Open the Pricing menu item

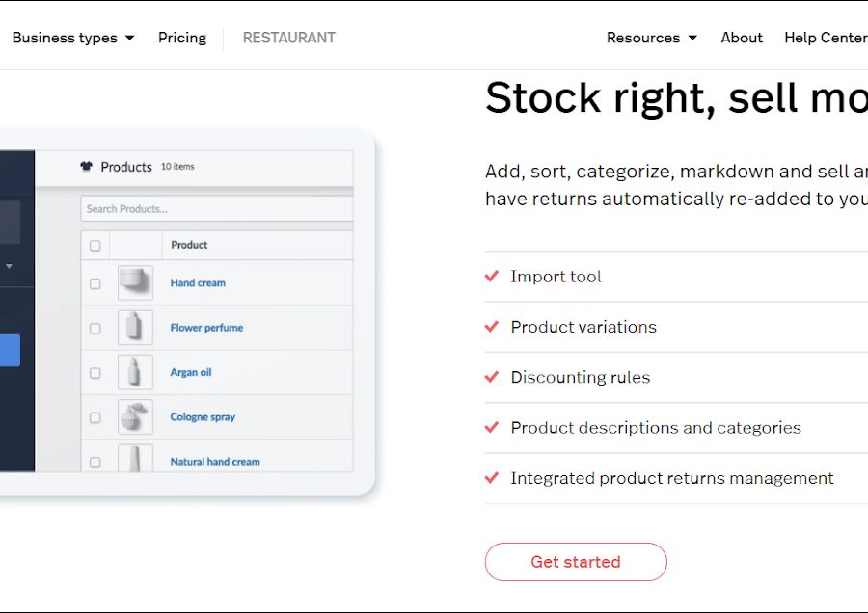point(182,38)
